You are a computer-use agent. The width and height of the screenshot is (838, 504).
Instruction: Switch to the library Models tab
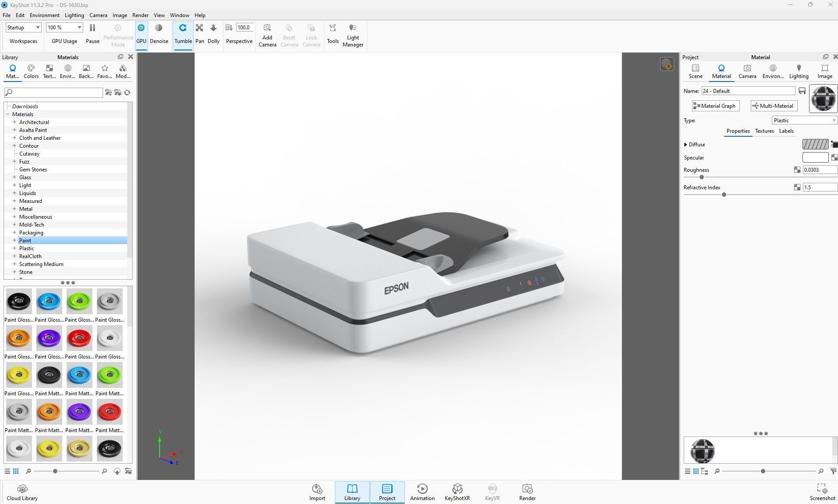click(x=123, y=71)
